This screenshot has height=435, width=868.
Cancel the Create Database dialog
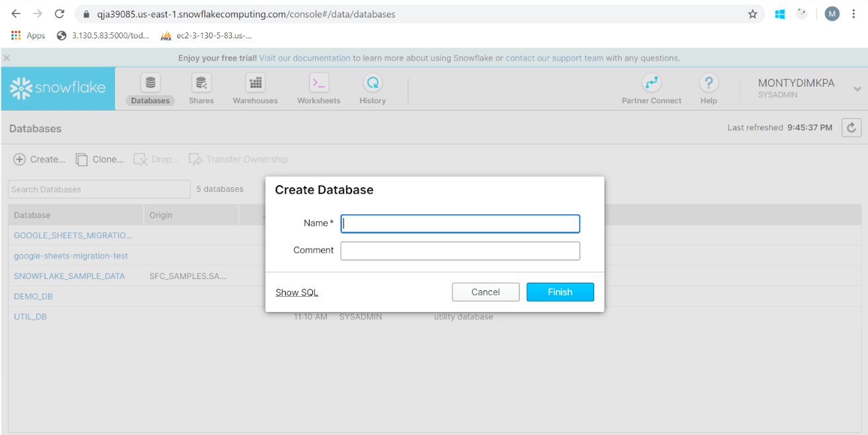coord(485,292)
